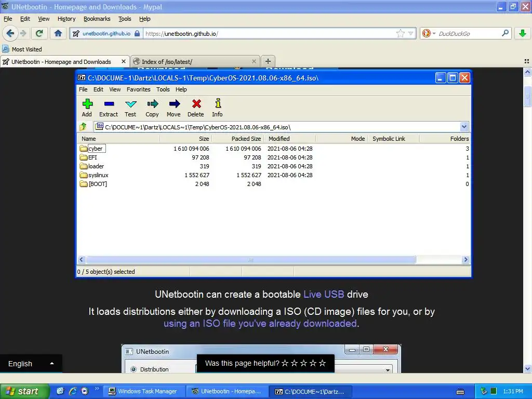The image size is (532, 399).
Task: Click the Extract icon in 7-Zip
Action: click(109, 108)
